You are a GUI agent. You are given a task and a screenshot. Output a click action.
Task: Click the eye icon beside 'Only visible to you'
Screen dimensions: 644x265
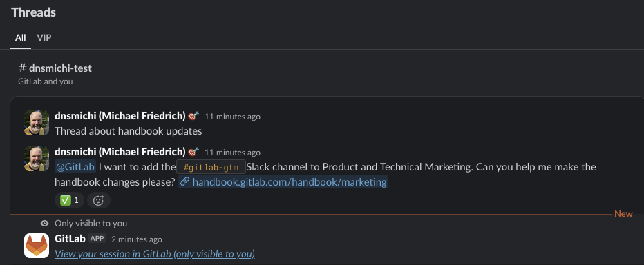click(x=45, y=223)
